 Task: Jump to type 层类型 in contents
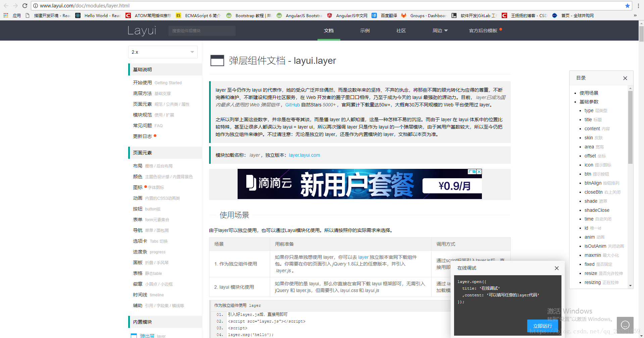[x=596, y=110]
